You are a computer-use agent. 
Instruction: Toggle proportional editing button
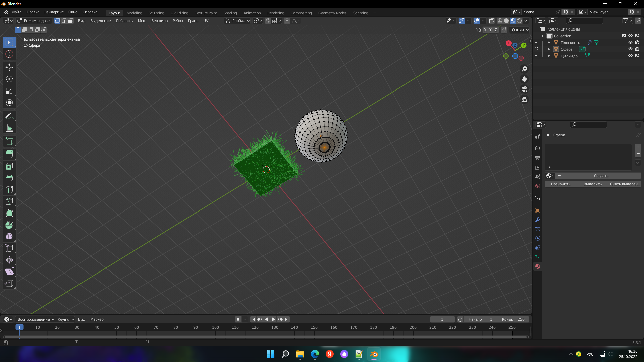tap(287, 21)
